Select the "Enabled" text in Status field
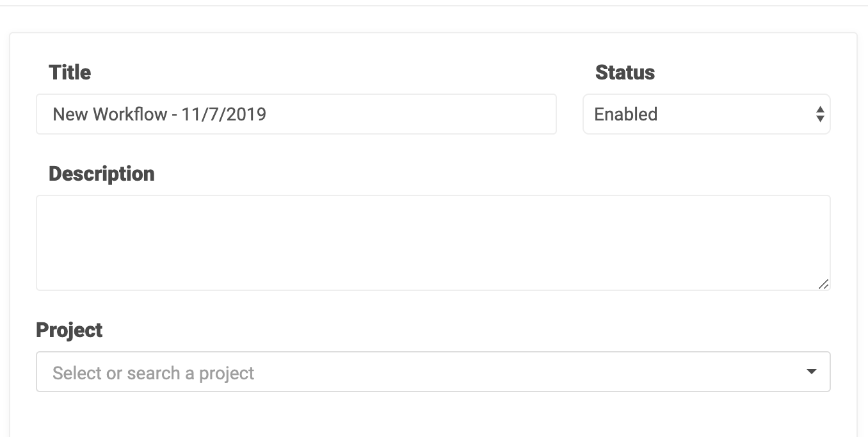This screenshot has height=437, width=868. (x=625, y=115)
